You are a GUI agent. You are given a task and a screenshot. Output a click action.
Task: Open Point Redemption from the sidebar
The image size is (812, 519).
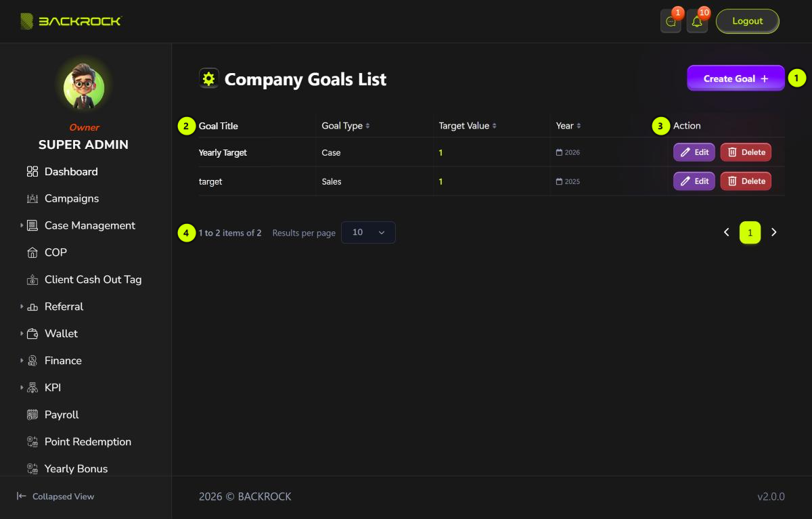tap(88, 443)
